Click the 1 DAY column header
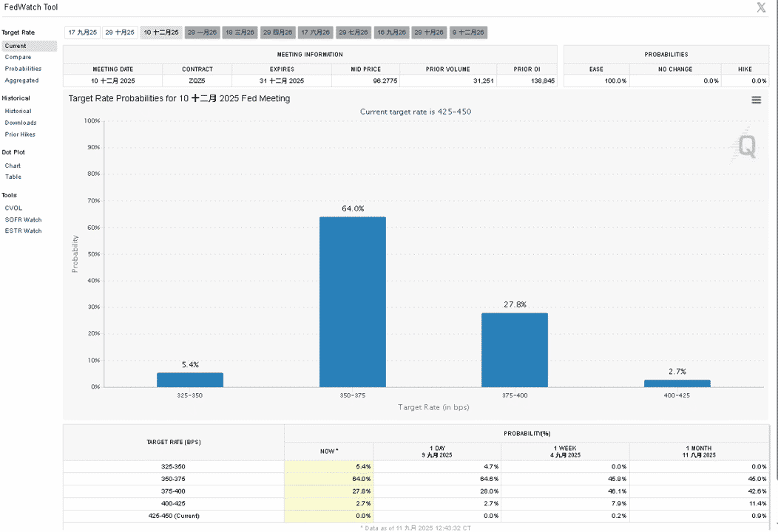The image size is (778, 532). pyautogui.click(x=437, y=451)
